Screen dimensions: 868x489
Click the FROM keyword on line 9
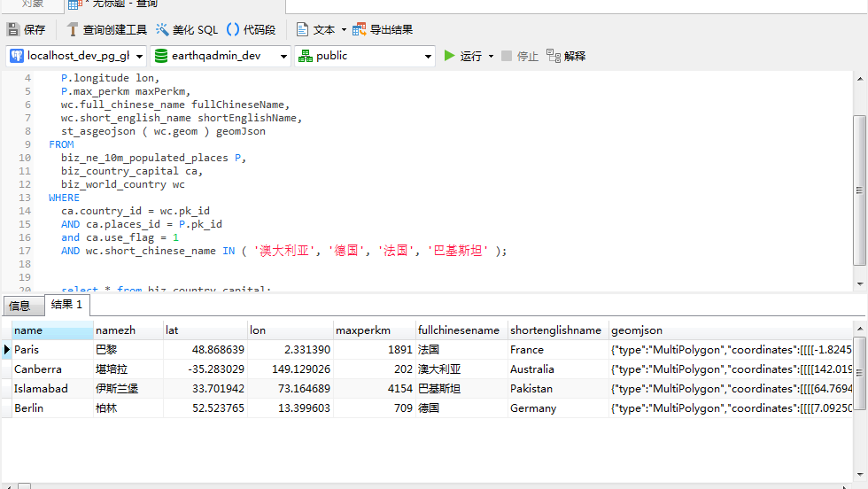pyautogui.click(x=61, y=144)
